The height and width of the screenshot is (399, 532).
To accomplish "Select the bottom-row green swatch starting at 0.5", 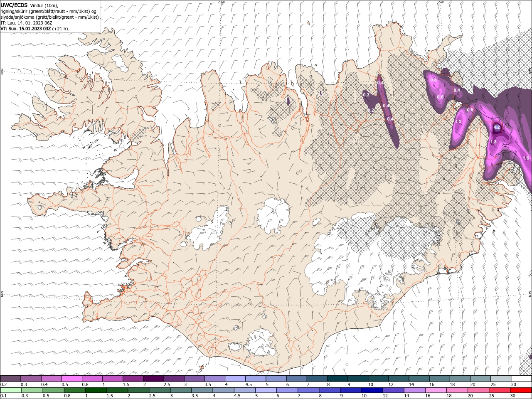I will pos(53,390).
